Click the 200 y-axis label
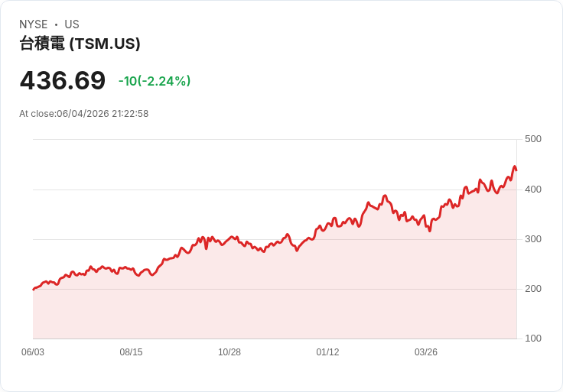The width and height of the screenshot is (563, 392). (x=533, y=289)
